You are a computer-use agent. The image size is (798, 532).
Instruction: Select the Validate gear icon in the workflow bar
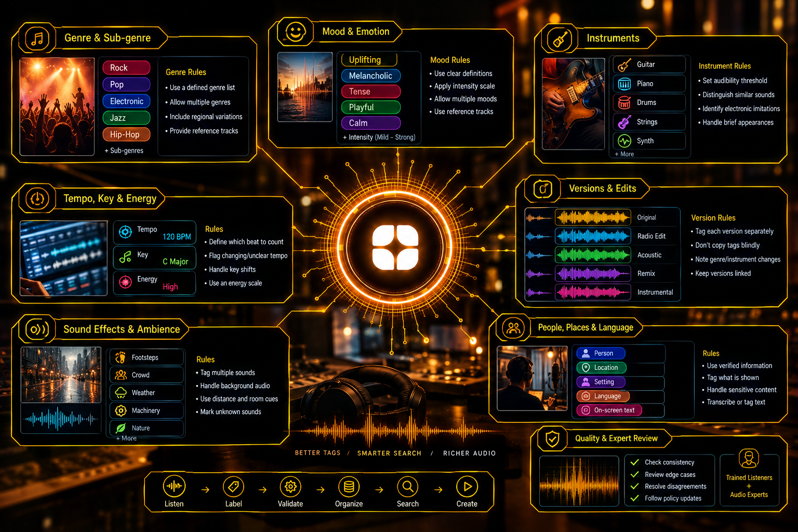point(290,486)
